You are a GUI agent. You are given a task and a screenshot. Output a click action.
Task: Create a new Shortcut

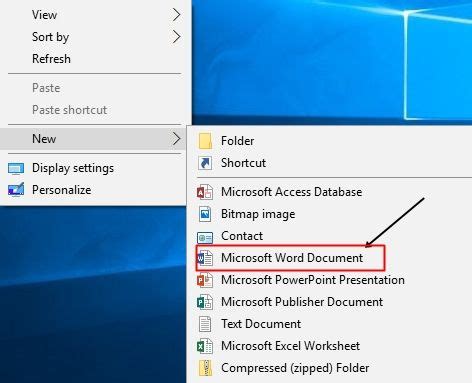click(244, 163)
